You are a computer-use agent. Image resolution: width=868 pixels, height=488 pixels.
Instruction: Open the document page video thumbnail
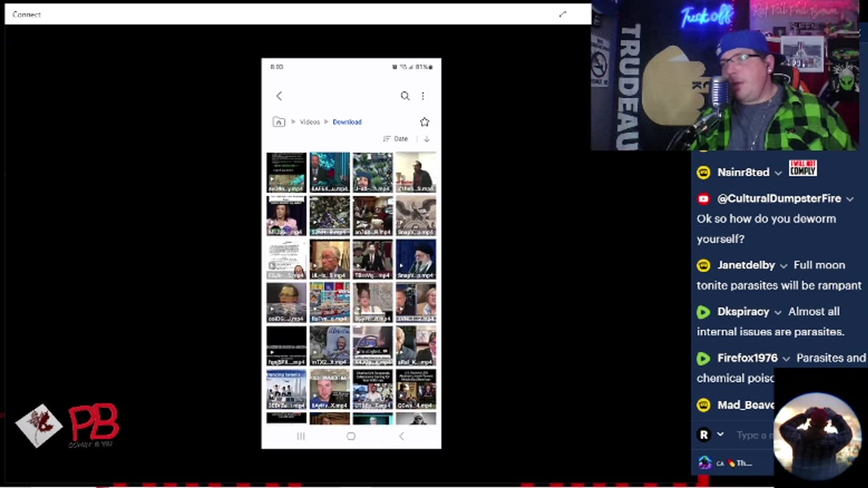pos(286,259)
